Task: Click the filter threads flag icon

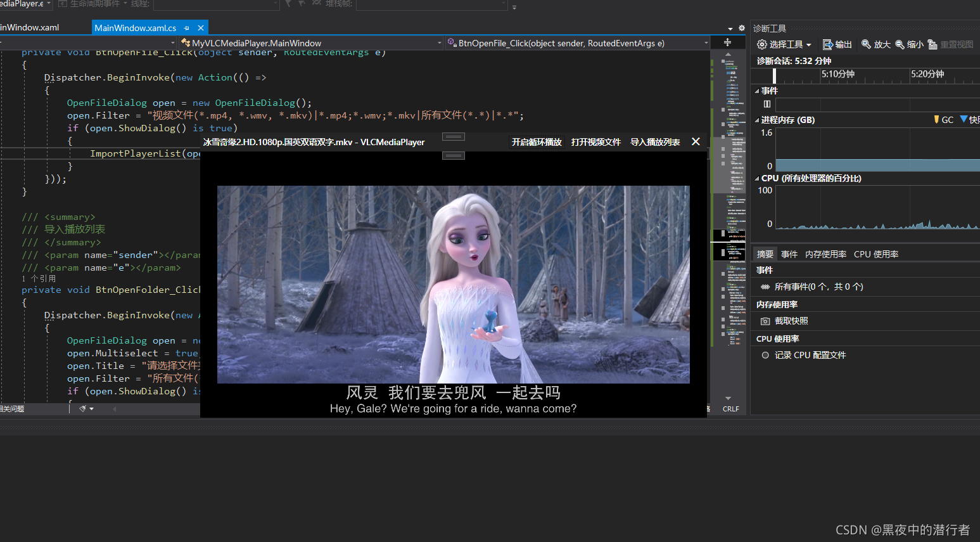Action: (x=288, y=3)
